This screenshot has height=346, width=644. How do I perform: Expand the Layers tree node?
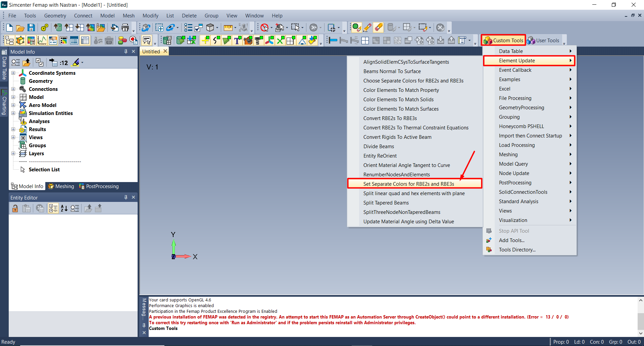coord(13,154)
